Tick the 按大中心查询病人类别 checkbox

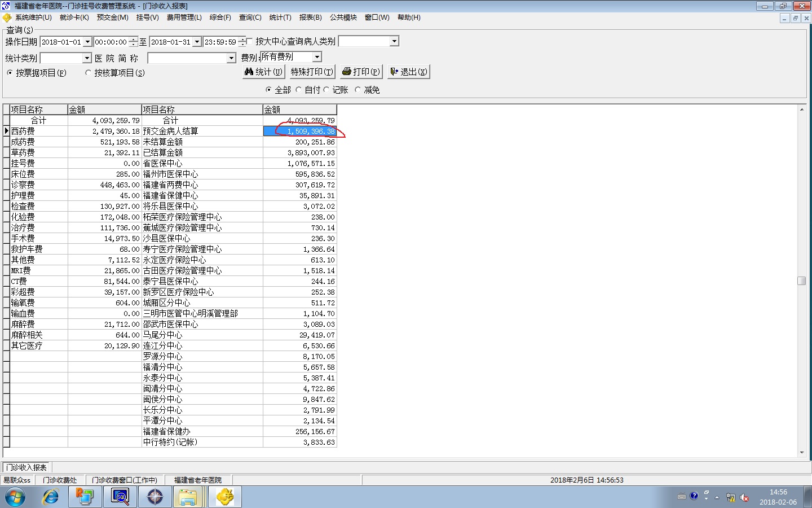coord(250,41)
